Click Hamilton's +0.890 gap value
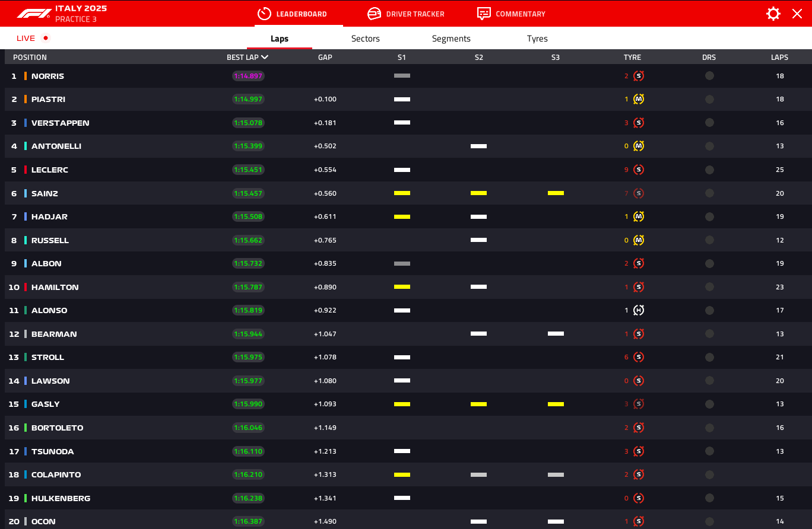This screenshot has width=812, height=529. [x=325, y=287]
